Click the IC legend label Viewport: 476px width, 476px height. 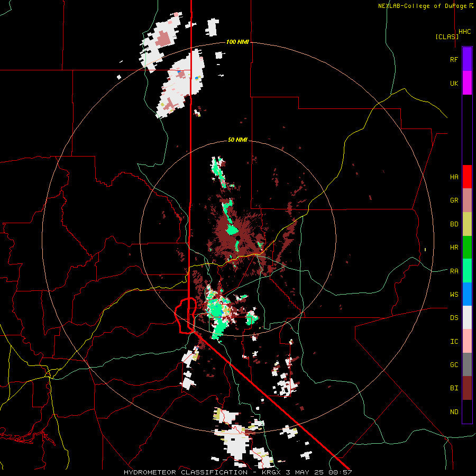pos(454,341)
